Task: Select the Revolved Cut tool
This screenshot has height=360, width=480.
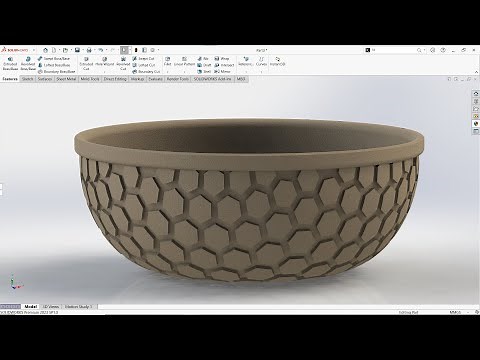Action: 123,63
